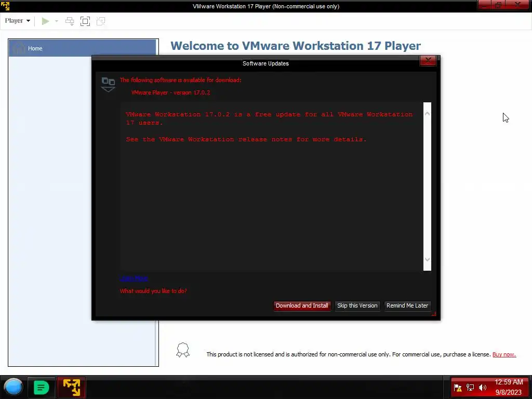Expand the power options dropdown arrow
The height and width of the screenshot is (399, 532).
tap(57, 21)
